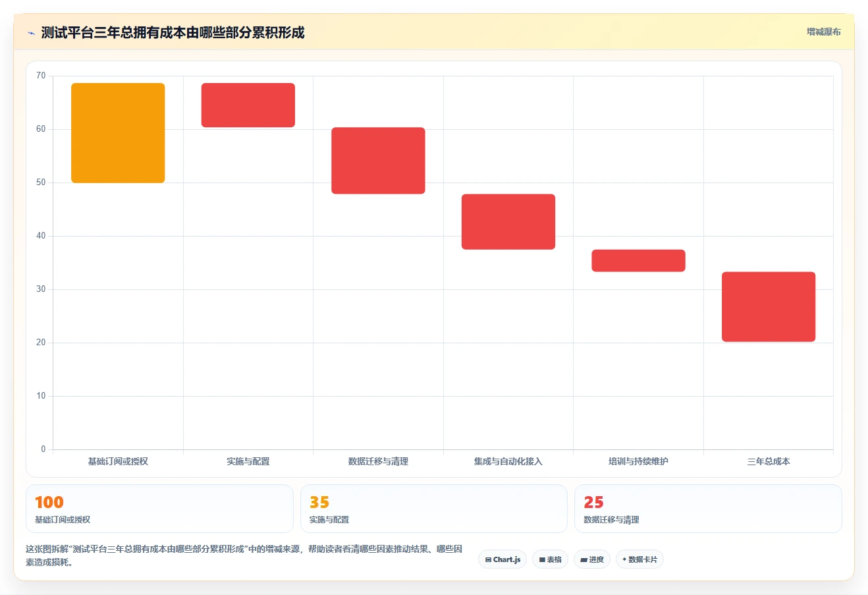Viewport: 868px width, 595px height.
Task: Click the Chart.js tag
Action: 502,559
